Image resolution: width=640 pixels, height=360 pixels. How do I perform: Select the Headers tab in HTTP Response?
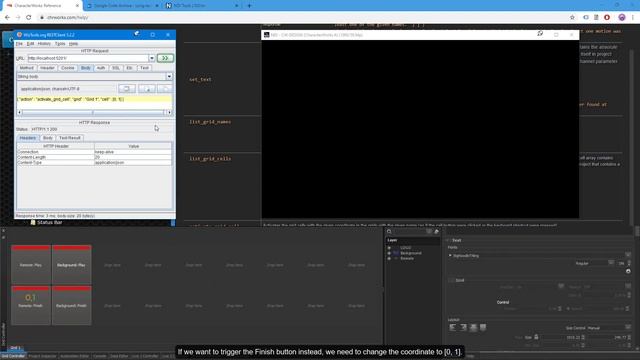(28, 138)
